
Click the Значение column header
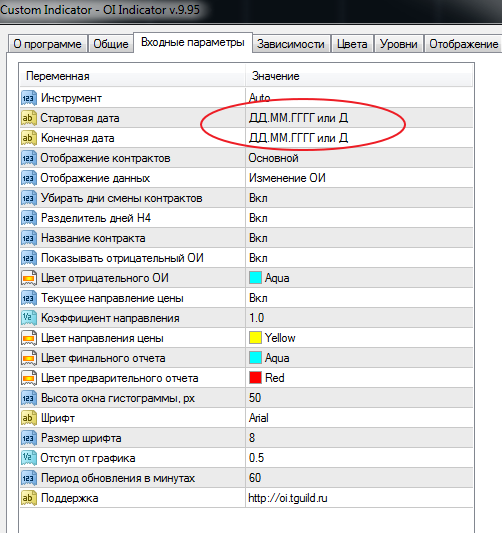(359, 76)
